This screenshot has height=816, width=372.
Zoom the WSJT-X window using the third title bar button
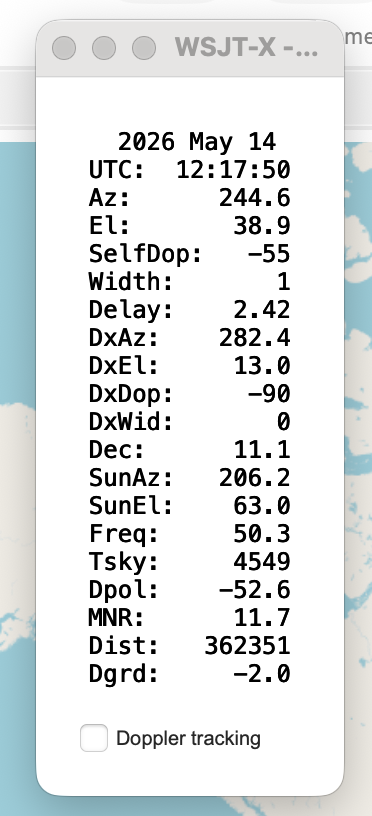point(144,48)
